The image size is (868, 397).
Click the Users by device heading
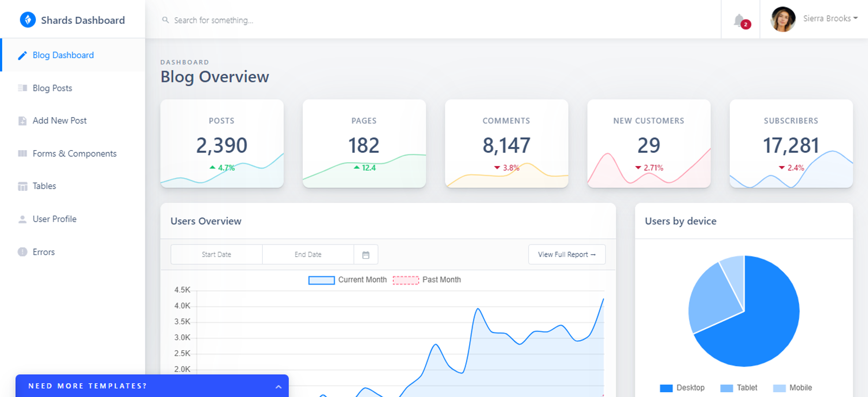pyautogui.click(x=680, y=221)
